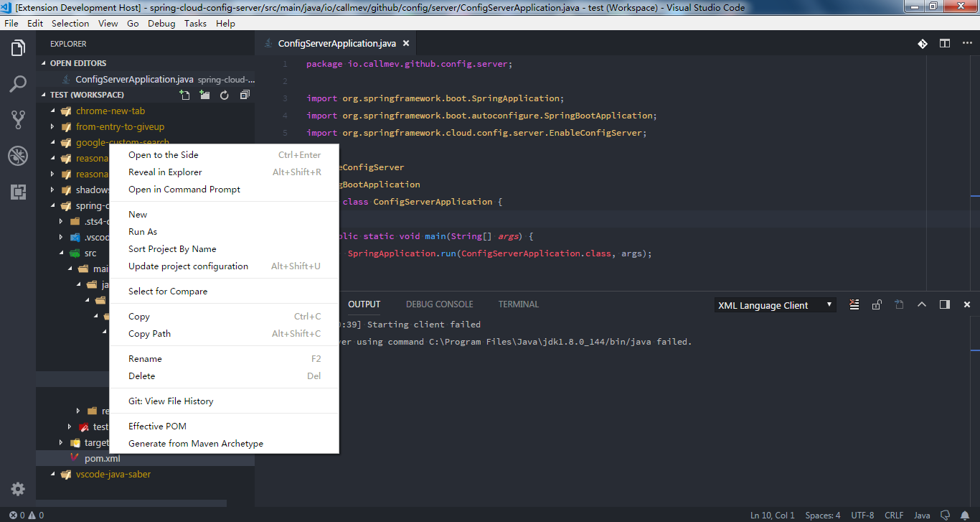Open the Search view in the activity bar
This screenshot has height=522, width=980.
coord(18,84)
